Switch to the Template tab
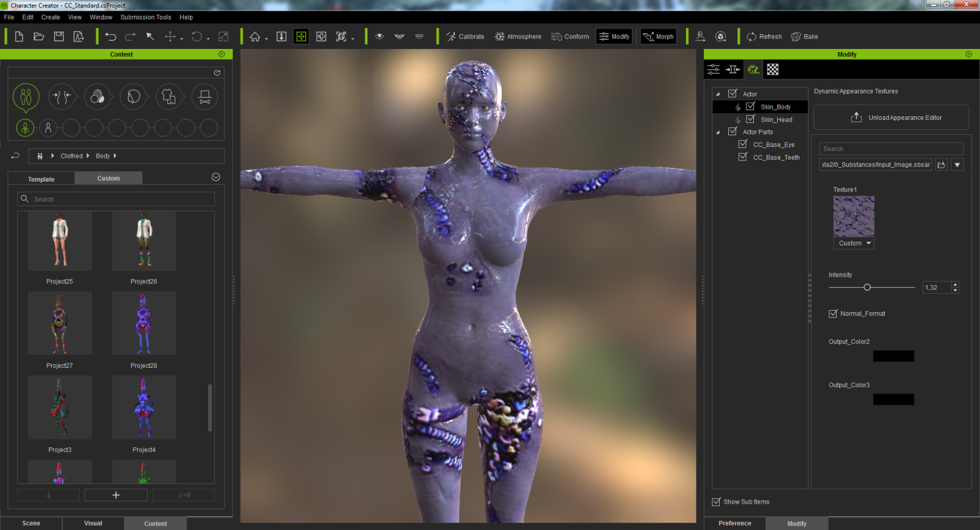980x530 pixels. 41,179
